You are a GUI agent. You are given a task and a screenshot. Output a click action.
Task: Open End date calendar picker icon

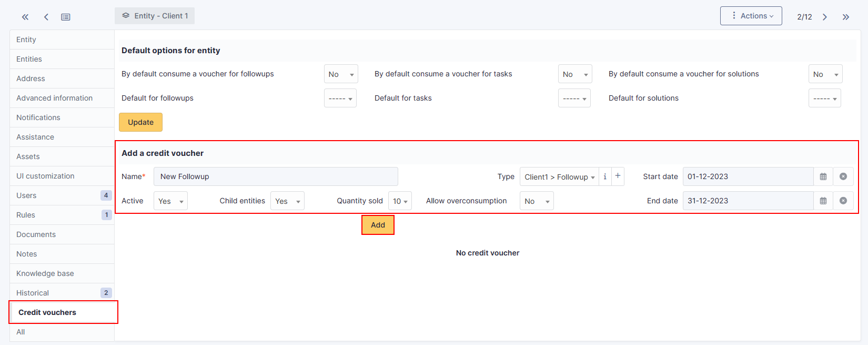[x=823, y=201]
